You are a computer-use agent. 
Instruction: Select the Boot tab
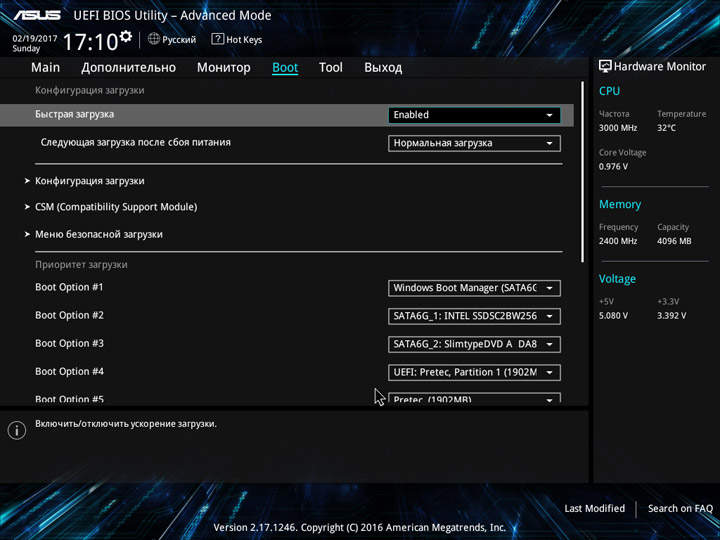pos(285,68)
